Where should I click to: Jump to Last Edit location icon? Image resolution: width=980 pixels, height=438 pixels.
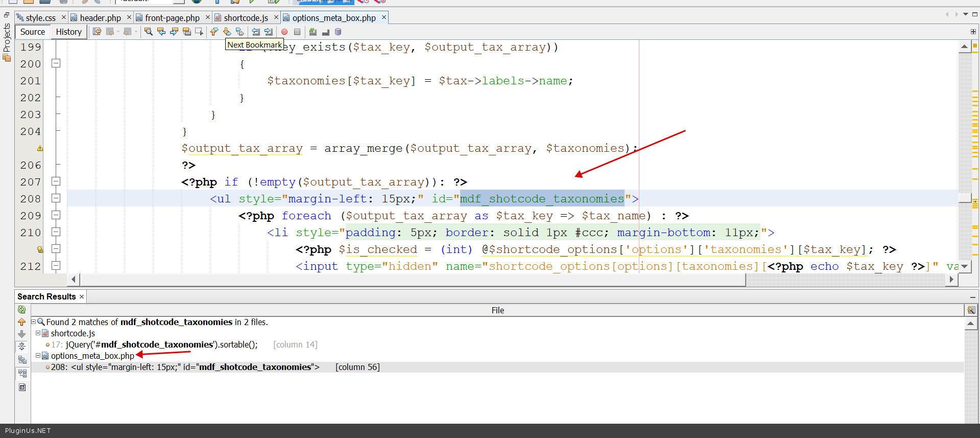[97, 32]
